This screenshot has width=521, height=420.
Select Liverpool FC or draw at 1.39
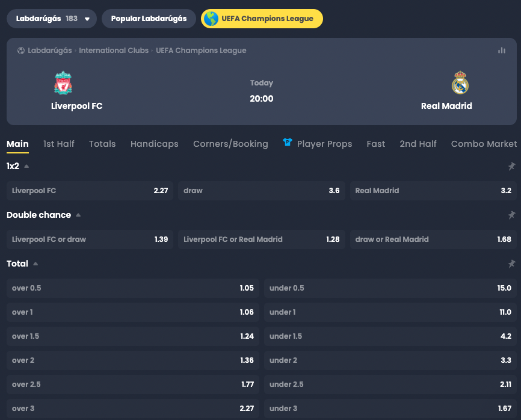pos(90,239)
